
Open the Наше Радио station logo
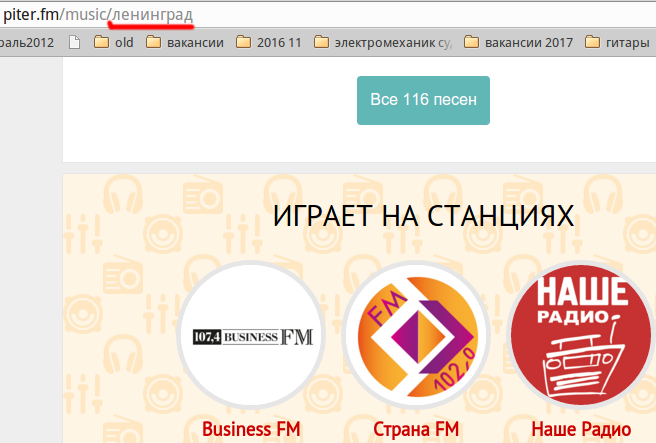click(581, 335)
